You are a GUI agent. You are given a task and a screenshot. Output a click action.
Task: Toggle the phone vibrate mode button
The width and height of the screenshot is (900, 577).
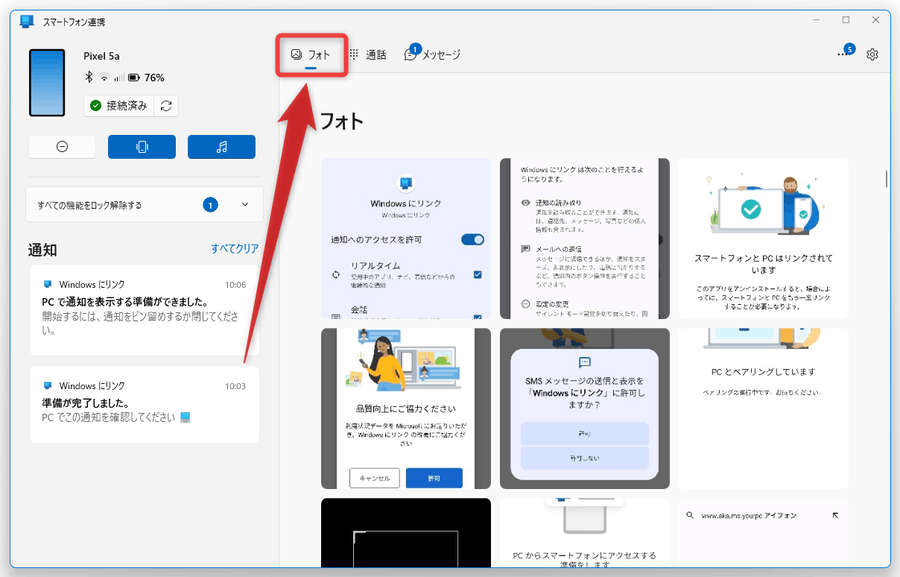click(x=142, y=146)
